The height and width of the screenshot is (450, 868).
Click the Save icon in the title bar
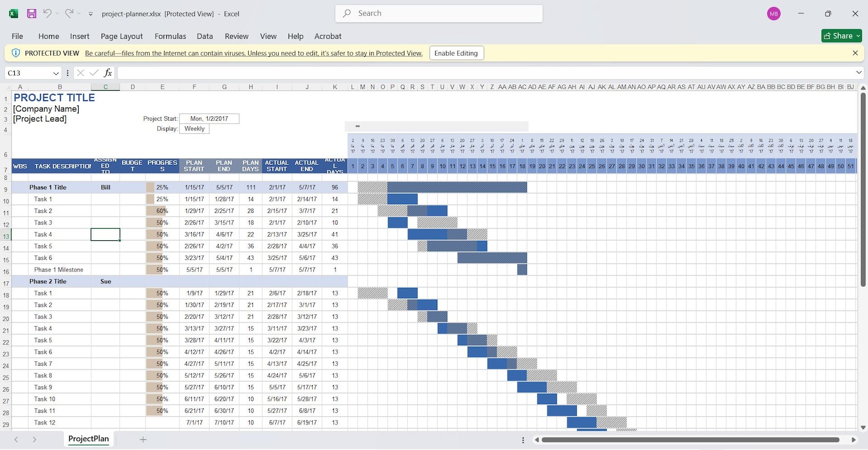pyautogui.click(x=32, y=14)
